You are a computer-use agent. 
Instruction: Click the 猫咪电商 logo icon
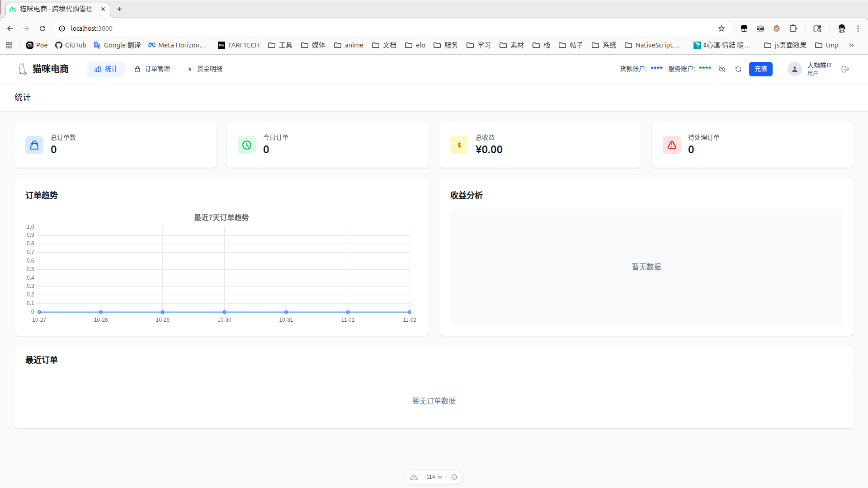(x=22, y=69)
